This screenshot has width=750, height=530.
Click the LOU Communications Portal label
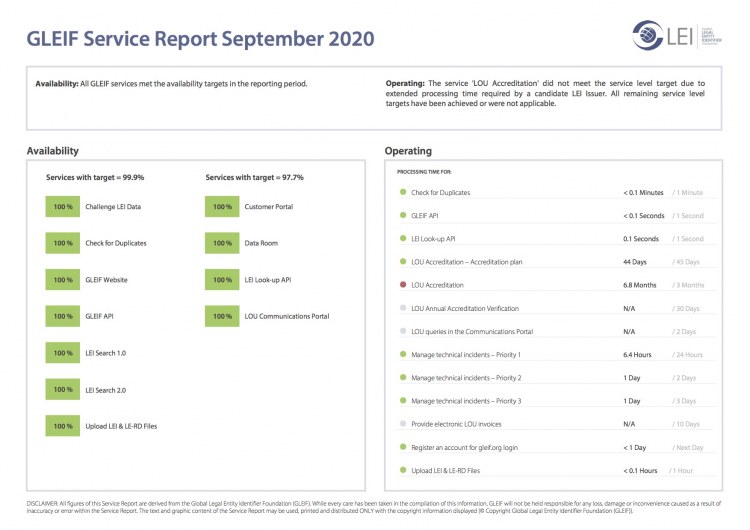(x=286, y=317)
